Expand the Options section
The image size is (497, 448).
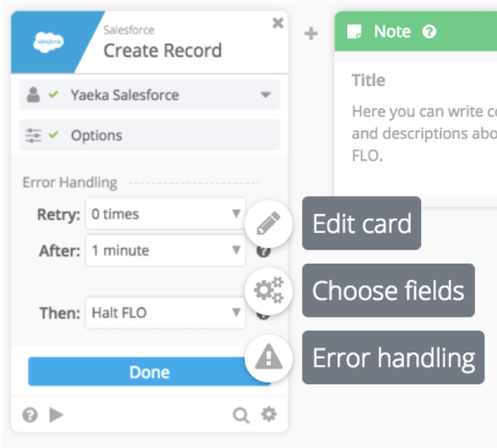tap(149, 135)
